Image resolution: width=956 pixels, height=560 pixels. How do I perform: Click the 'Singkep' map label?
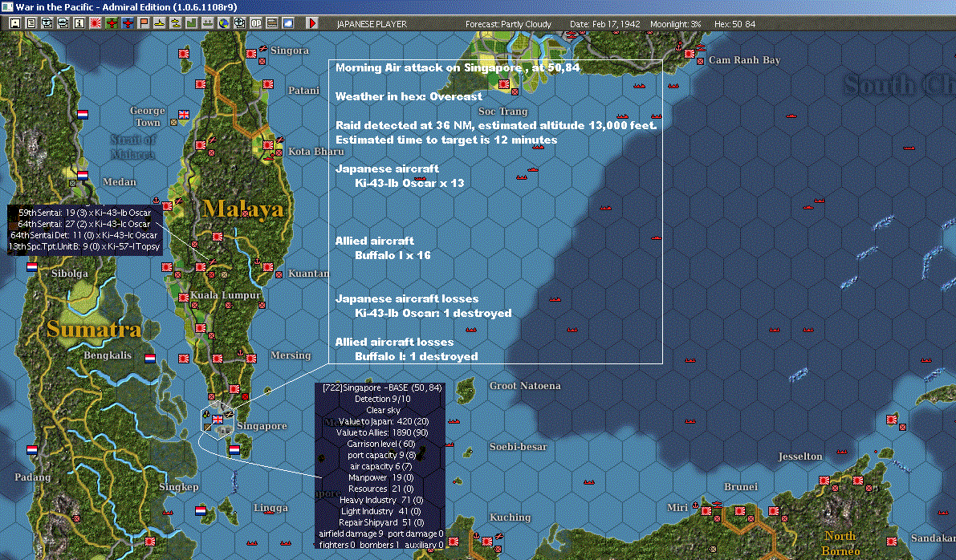pyautogui.click(x=179, y=487)
